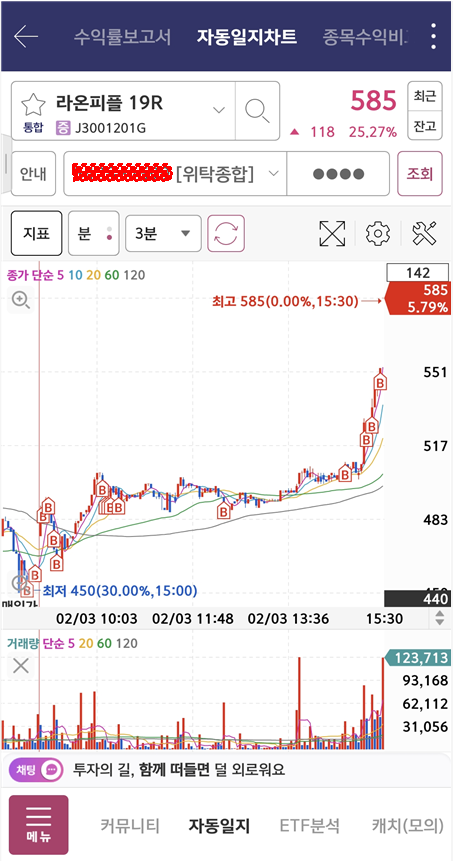Open chart tools wrench icon
This screenshot has width=453, height=861.
pos(424,233)
